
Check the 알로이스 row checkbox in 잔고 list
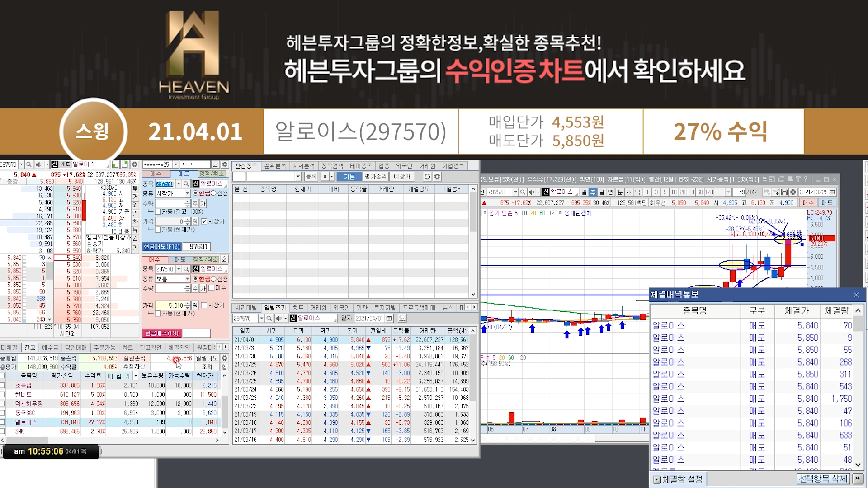2,422
